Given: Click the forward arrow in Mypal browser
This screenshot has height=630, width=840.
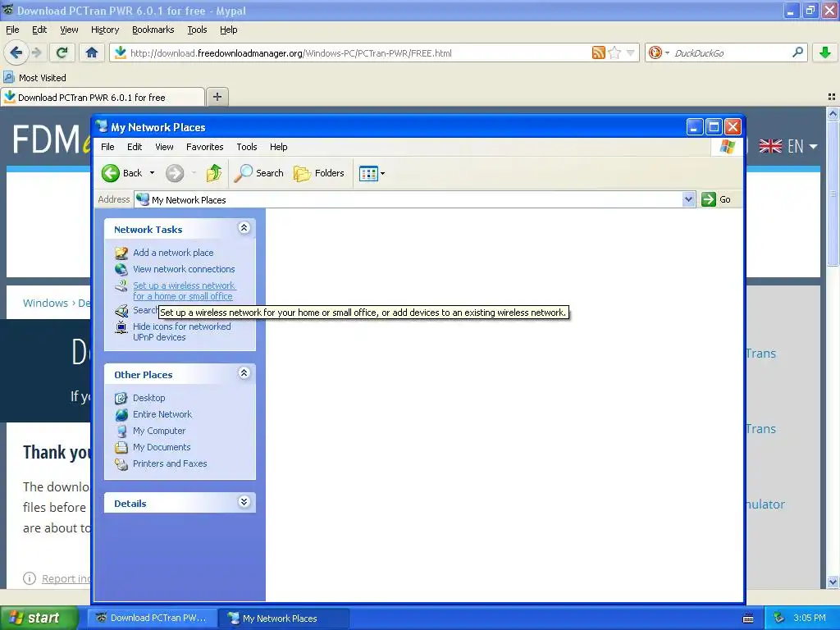Looking at the screenshot, I should tap(37, 52).
